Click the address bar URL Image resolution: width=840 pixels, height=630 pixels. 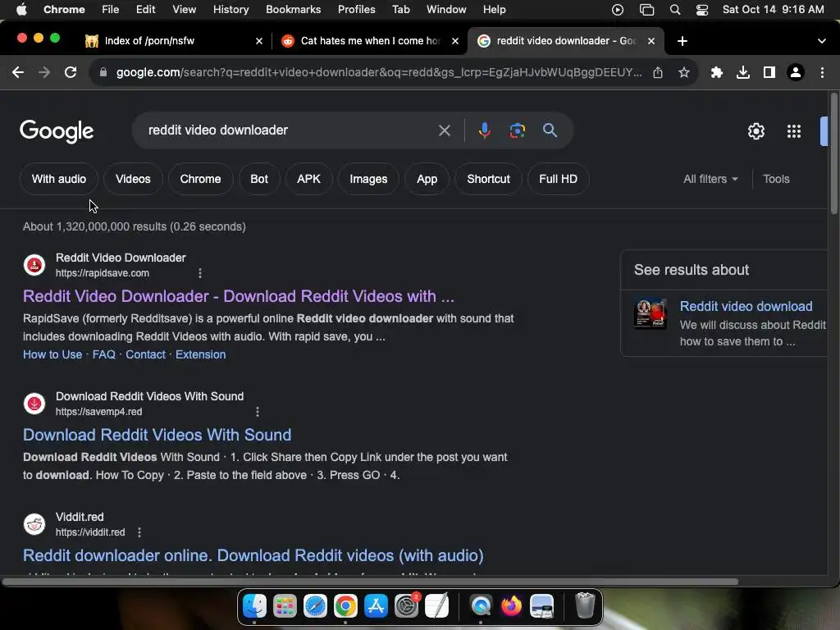click(x=379, y=72)
